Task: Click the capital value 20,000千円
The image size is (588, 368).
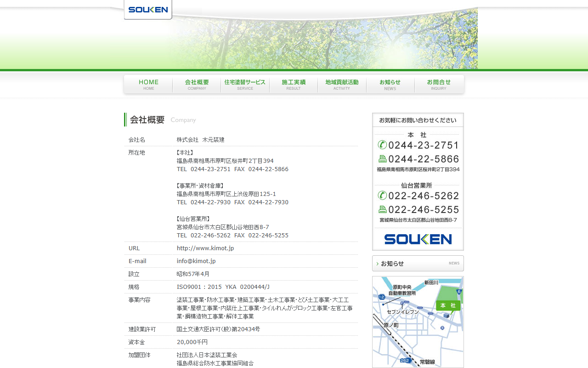Action: (x=192, y=342)
